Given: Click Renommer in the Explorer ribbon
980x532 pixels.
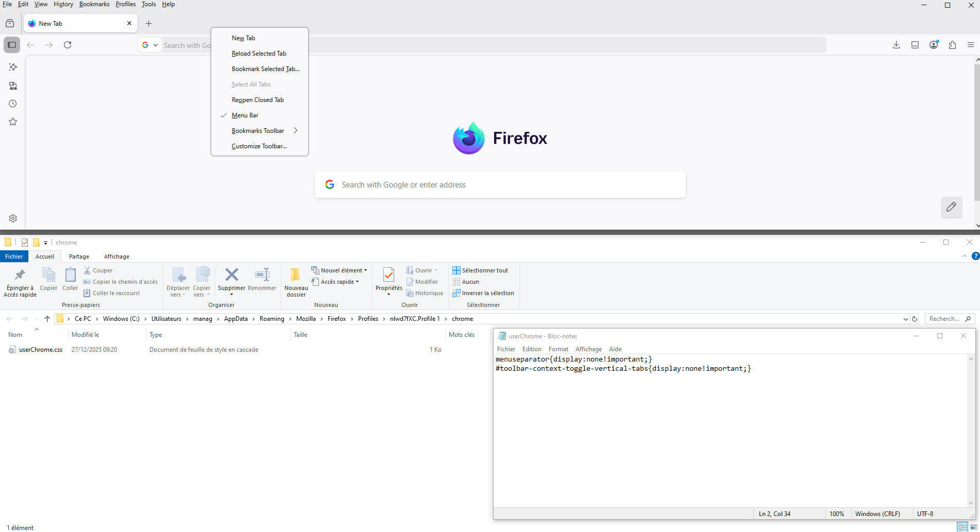Looking at the screenshot, I should (x=262, y=279).
